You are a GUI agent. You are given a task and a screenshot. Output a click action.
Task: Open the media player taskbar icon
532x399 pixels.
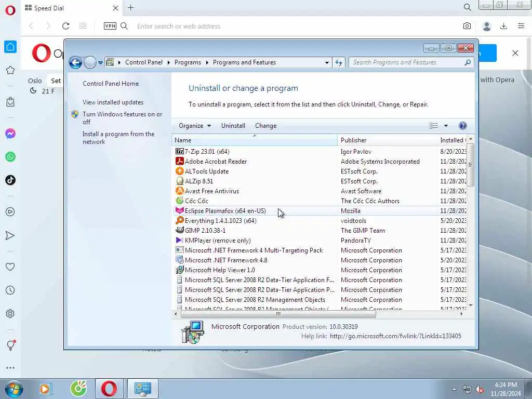pyautogui.click(x=45, y=389)
